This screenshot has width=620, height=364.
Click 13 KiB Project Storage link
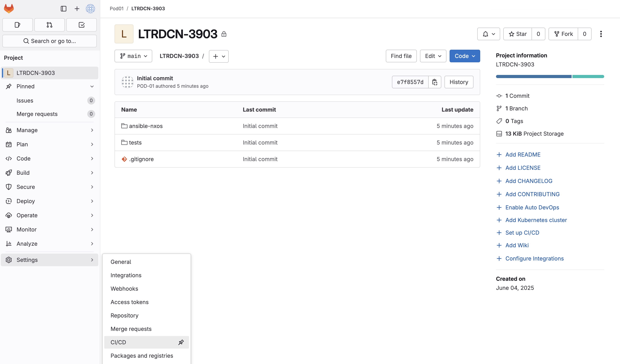point(534,134)
